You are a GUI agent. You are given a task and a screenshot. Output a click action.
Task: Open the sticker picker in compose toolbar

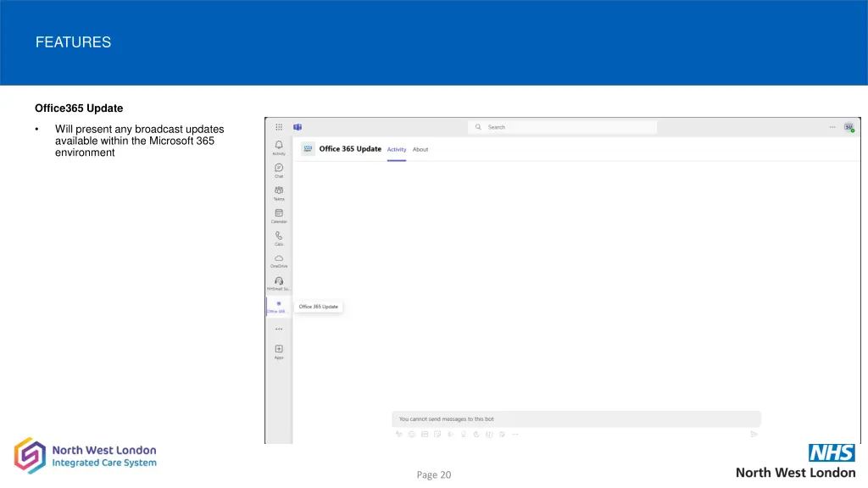[x=437, y=435]
